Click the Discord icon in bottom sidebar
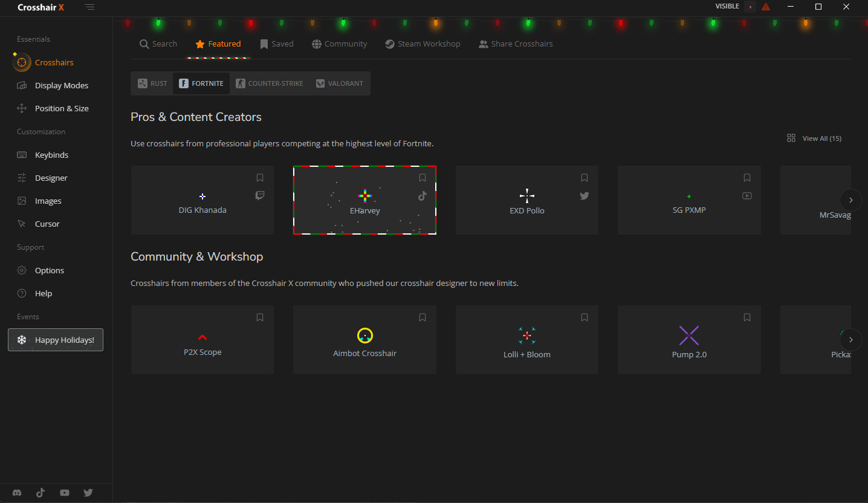 click(17, 493)
